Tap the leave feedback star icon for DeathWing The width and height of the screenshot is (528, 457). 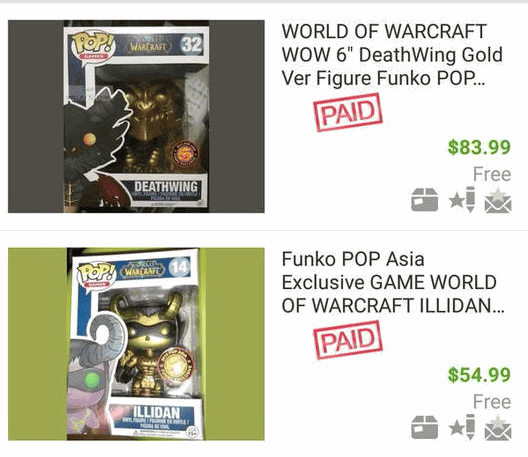462,199
